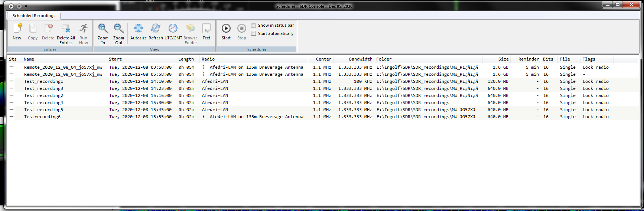644x211 pixels.
Task: Enable Start automatically checkbox
Action: tap(254, 33)
